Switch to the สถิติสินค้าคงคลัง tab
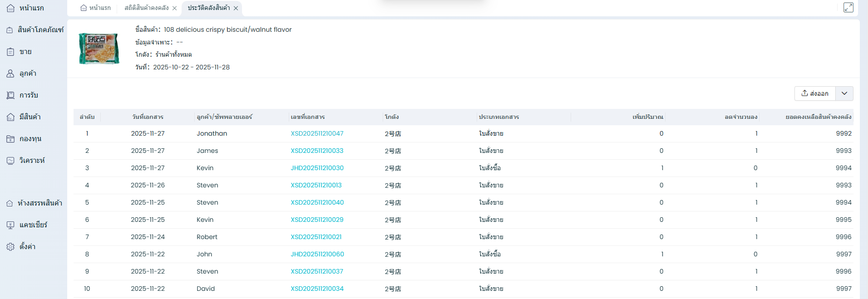 (x=146, y=8)
